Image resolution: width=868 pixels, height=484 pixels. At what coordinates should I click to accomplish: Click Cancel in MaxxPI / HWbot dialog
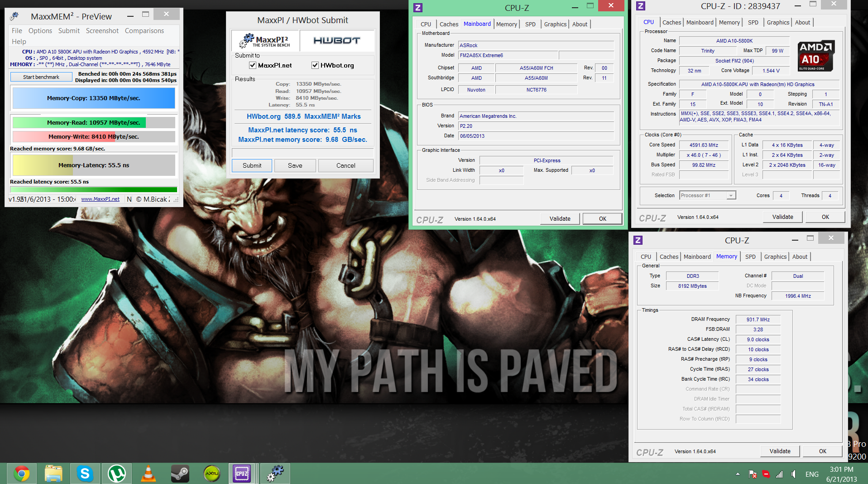346,165
